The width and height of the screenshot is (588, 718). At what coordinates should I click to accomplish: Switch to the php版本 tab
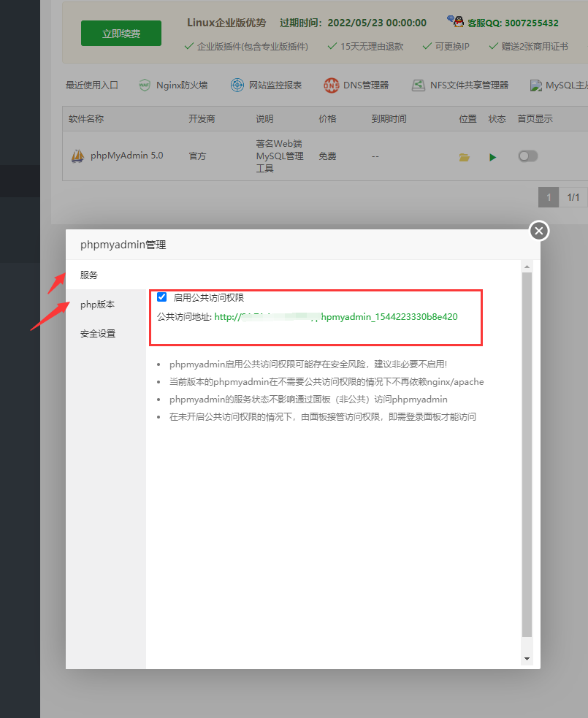[97, 304]
